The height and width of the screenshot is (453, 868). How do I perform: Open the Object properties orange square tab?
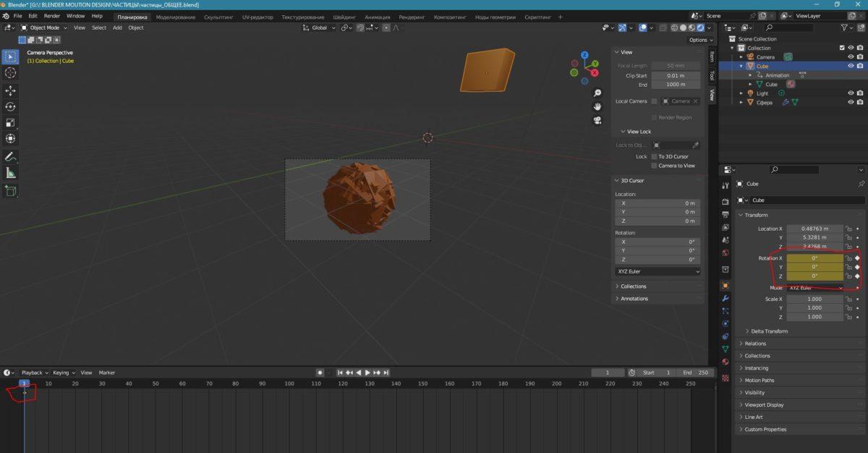tap(726, 285)
